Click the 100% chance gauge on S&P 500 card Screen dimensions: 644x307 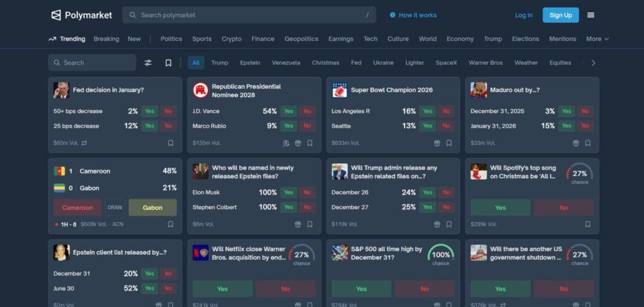441,255
